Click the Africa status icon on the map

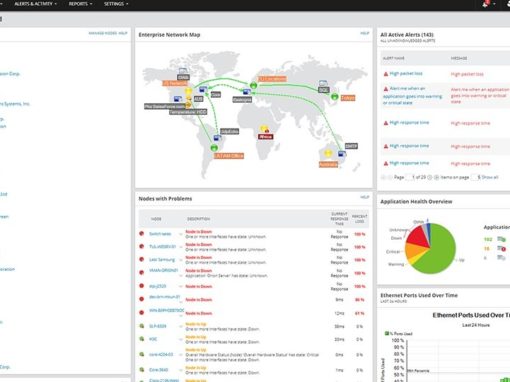[264, 129]
